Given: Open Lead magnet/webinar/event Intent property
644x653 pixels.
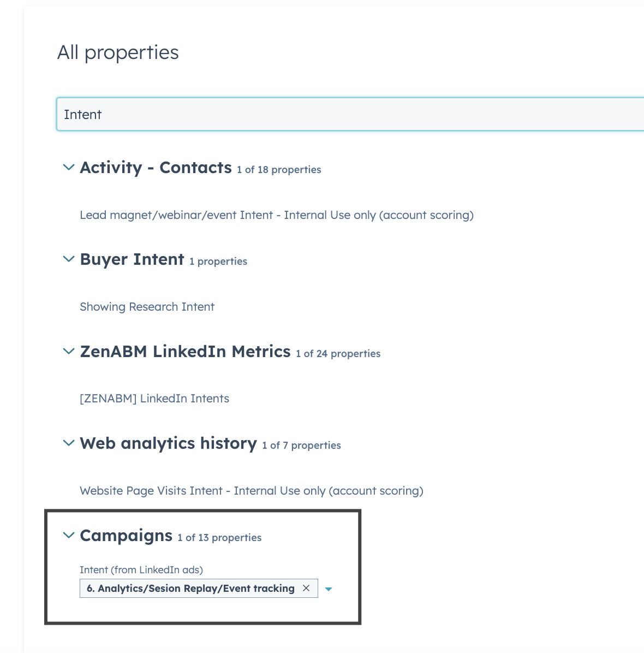Looking at the screenshot, I should click(276, 215).
